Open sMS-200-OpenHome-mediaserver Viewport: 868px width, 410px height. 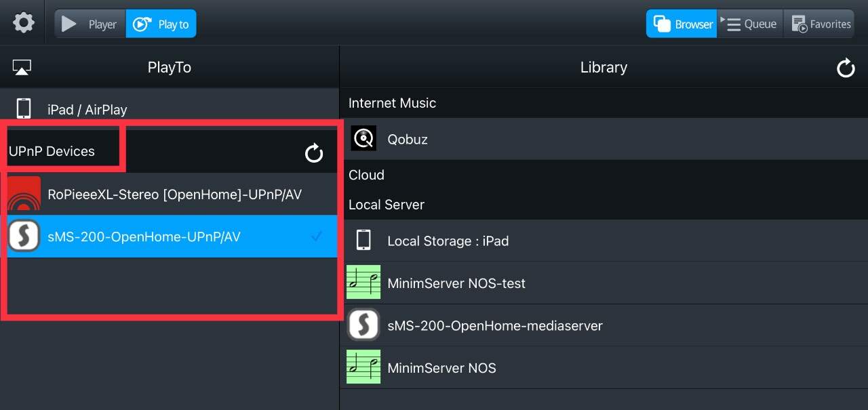[x=604, y=326]
